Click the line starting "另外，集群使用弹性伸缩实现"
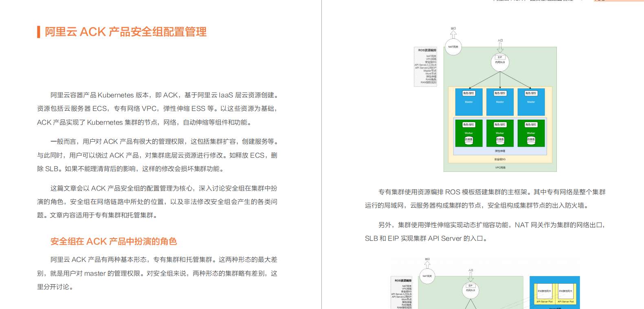Screen dimensions: 644x309 pos(492,225)
